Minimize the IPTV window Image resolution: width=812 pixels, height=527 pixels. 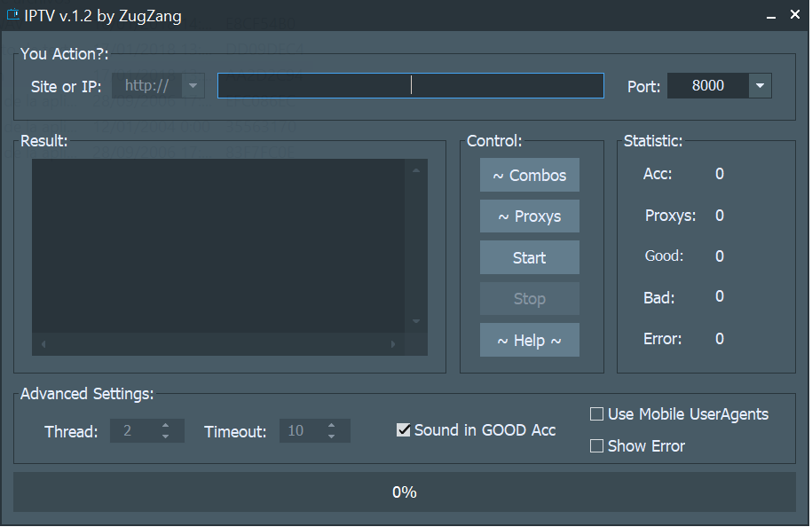pos(770,15)
